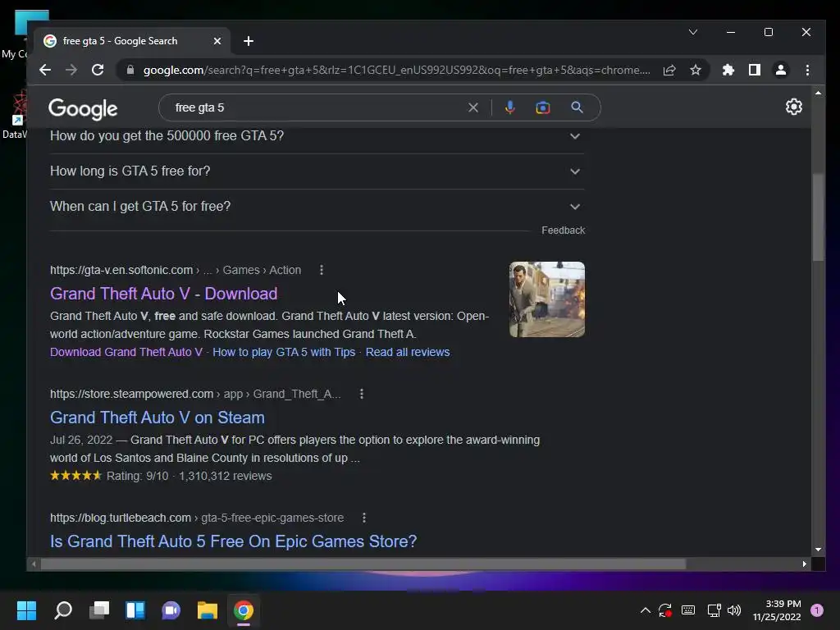The image size is (840, 630).
Task: Clear the search box text
Action: click(x=473, y=107)
